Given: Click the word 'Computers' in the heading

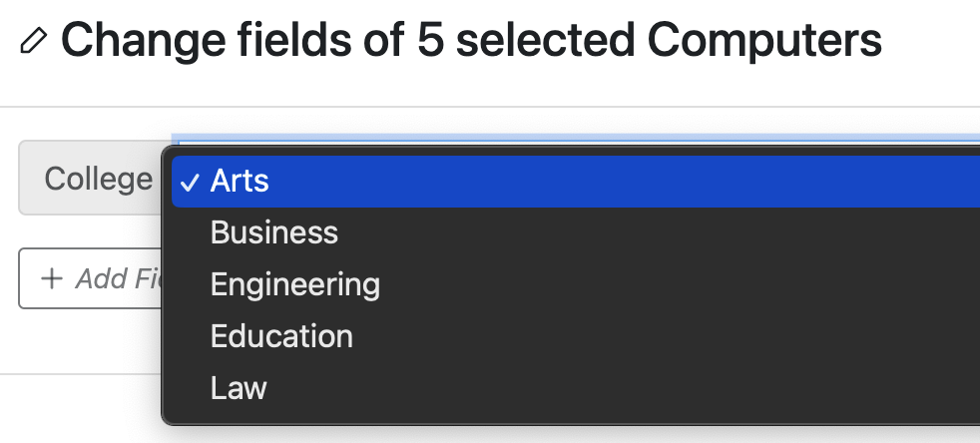Looking at the screenshot, I should click(x=764, y=41).
